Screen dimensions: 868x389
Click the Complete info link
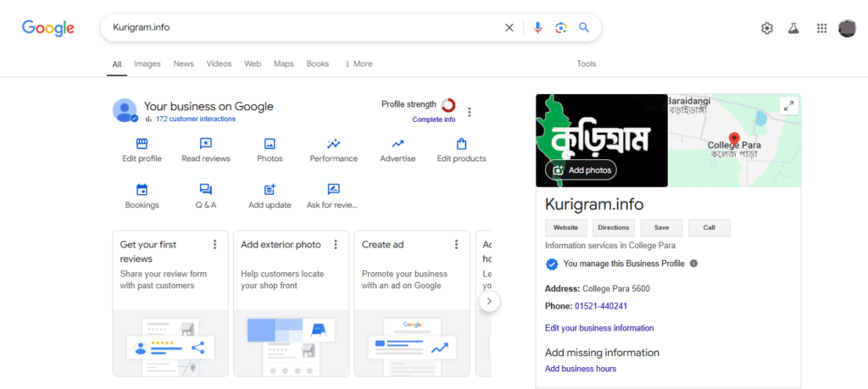point(434,119)
